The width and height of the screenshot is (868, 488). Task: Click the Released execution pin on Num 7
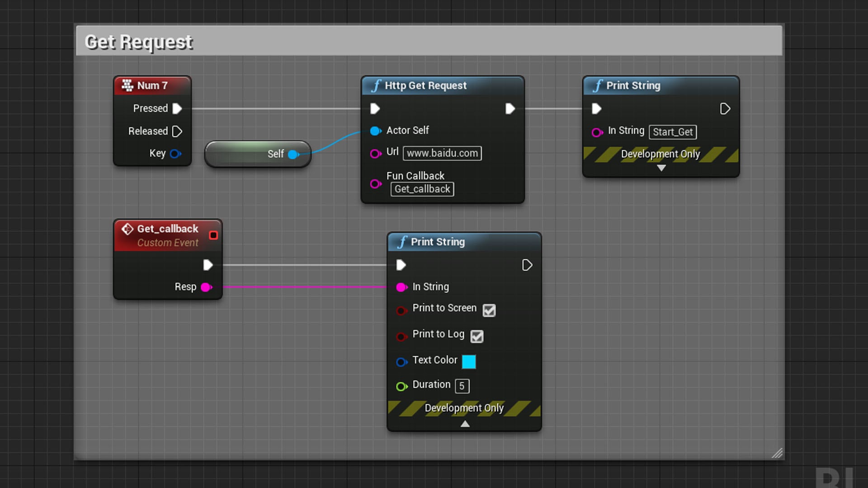tap(177, 131)
